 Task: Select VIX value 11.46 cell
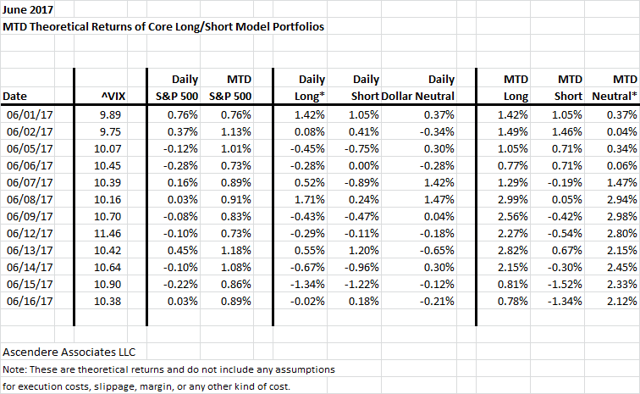(x=107, y=233)
